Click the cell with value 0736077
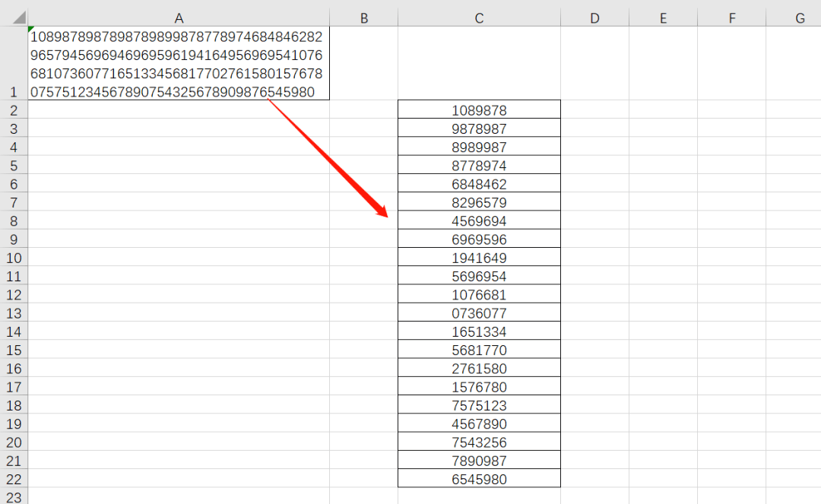The width and height of the screenshot is (821, 504). (x=479, y=313)
